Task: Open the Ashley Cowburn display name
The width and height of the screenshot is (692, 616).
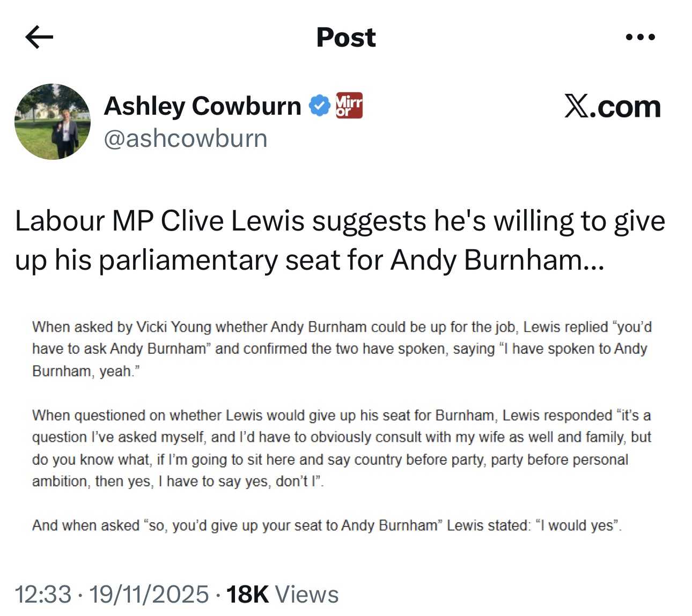Action: pyautogui.click(x=202, y=106)
